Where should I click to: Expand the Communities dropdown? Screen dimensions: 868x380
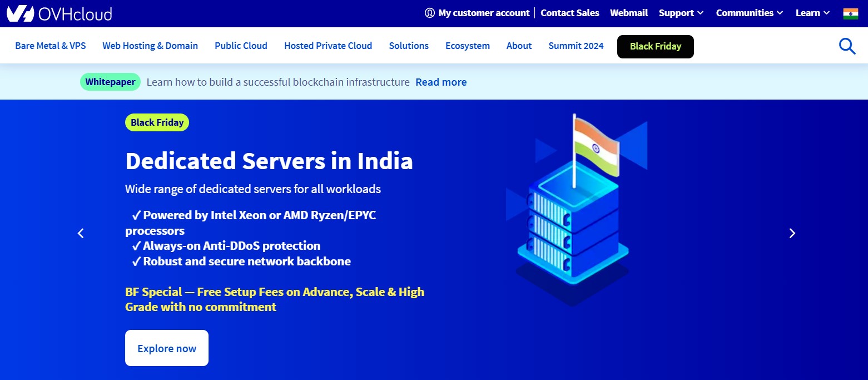click(749, 13)
